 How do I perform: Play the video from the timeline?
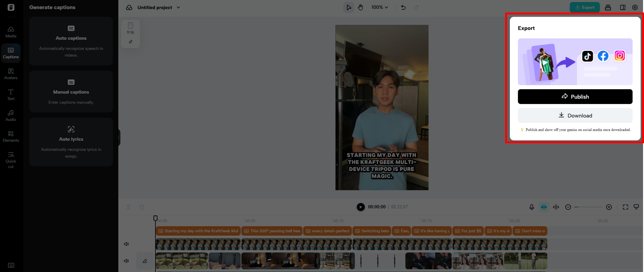[x=360, y=207]
